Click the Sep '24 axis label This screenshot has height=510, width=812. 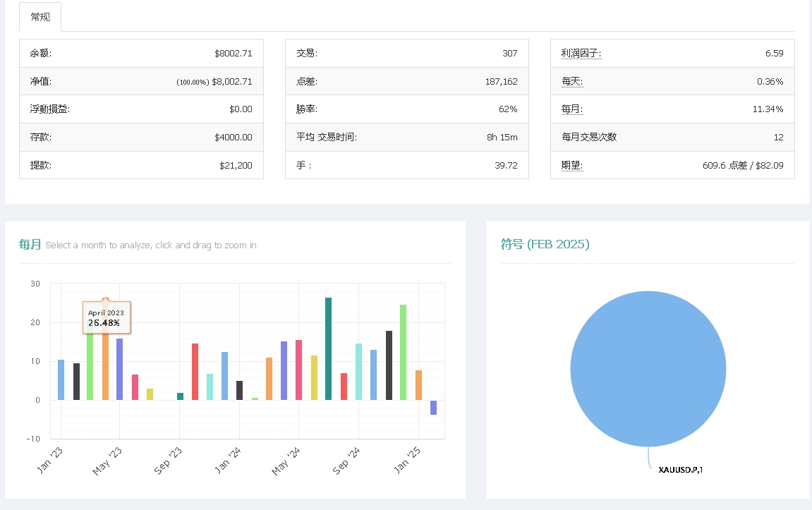[345, 460]
